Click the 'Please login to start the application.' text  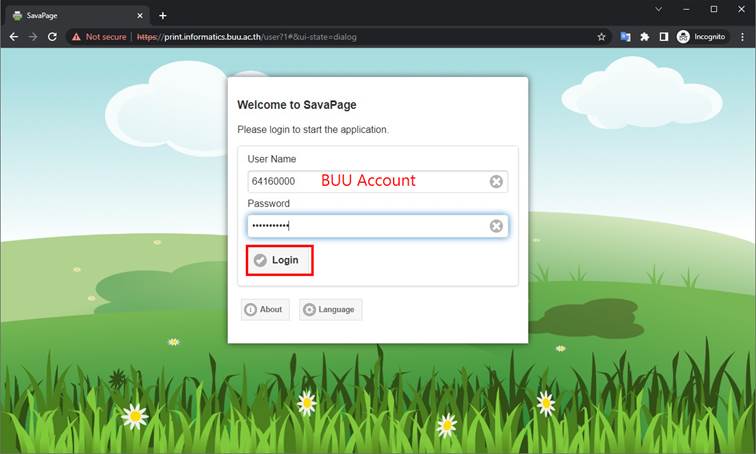click(x=313, y=130)
